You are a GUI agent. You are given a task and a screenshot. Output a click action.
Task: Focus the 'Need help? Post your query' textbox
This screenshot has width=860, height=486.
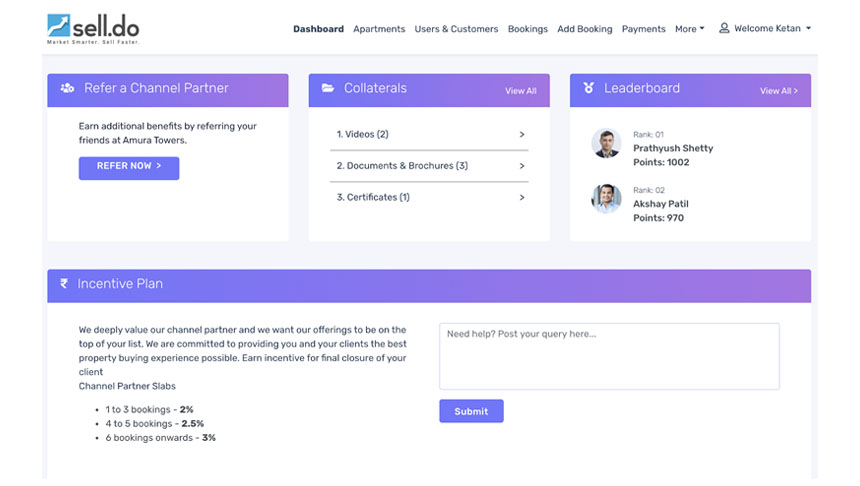tap(609, 357)
